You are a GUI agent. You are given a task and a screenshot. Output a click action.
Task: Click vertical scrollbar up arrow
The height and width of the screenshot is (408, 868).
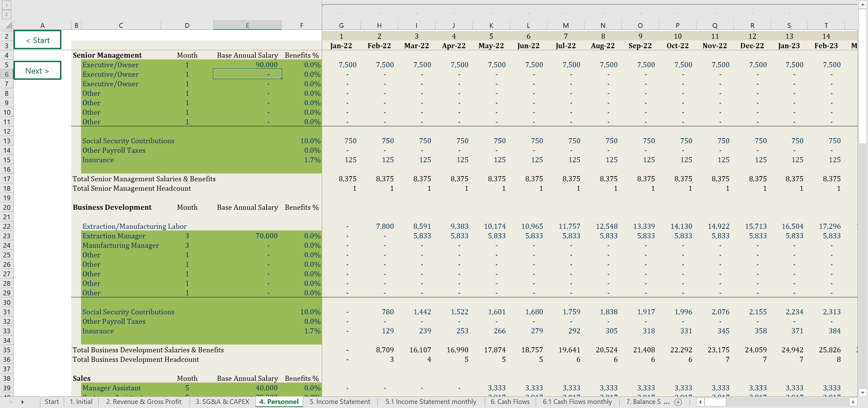pos(863,4)
